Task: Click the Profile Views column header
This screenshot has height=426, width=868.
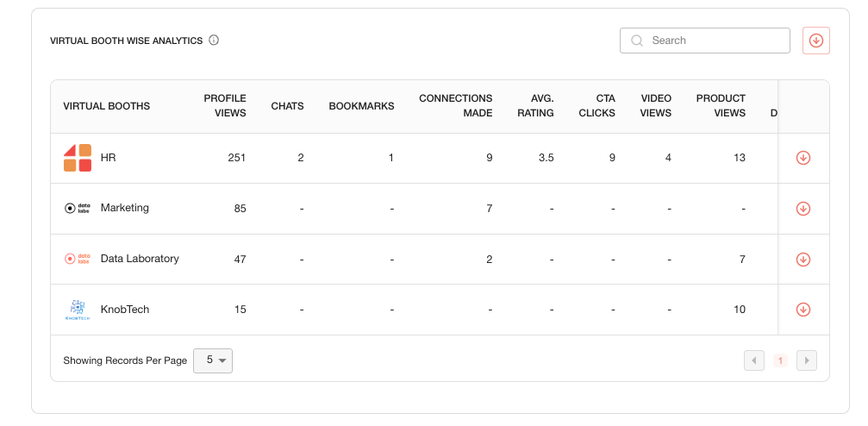Action: tap(225, 105)
